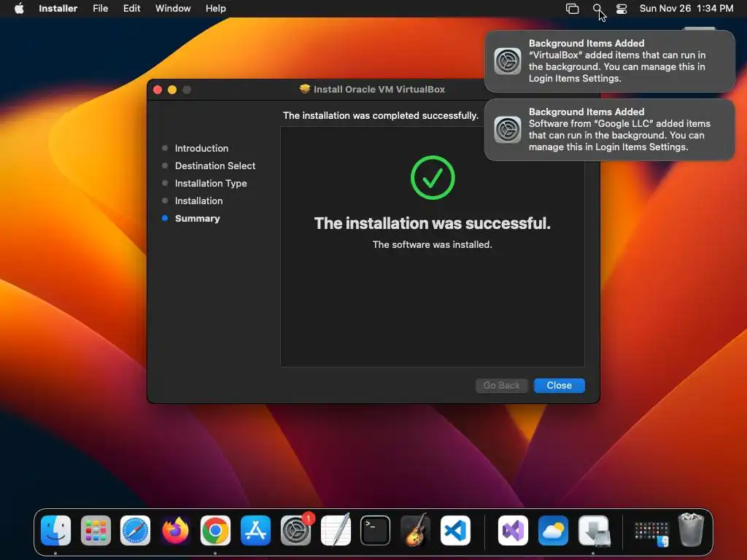Viewport: 747px width, 560px height.
Task: Click the Stage Manager menu bar icon
Action: coord(572,9)
